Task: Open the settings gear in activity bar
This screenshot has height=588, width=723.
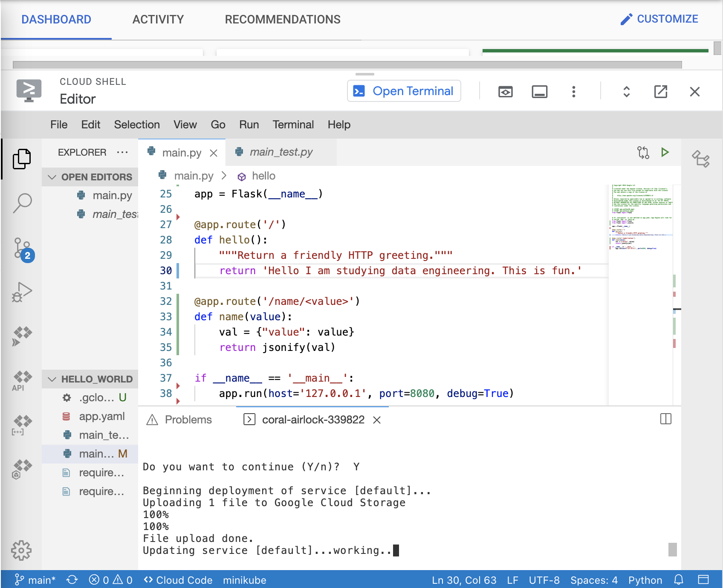Action: pyautogui.click(x=21, y=550)
